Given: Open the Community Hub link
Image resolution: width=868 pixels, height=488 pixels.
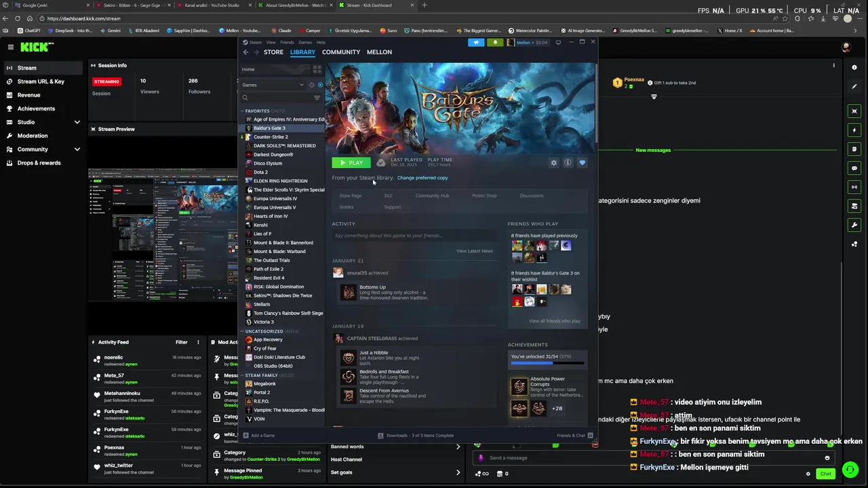Looking at the screenshot, I should [x=432, y=196].
